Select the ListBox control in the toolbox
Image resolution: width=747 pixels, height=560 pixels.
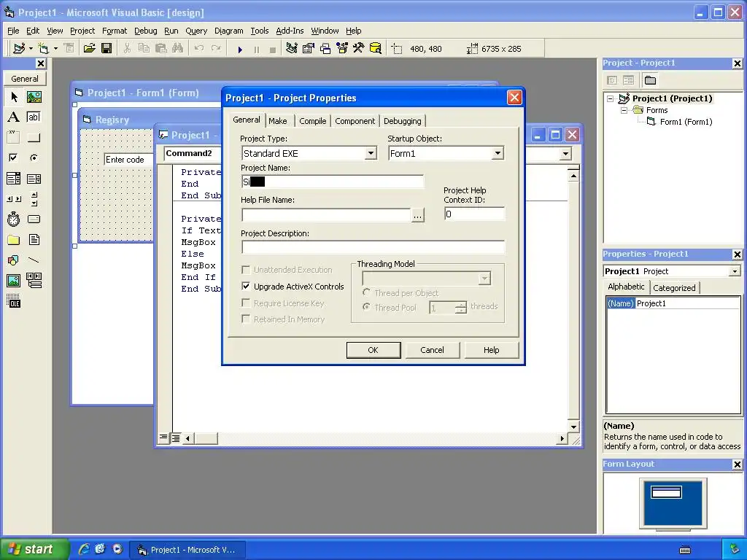click(x=34, y=179)
